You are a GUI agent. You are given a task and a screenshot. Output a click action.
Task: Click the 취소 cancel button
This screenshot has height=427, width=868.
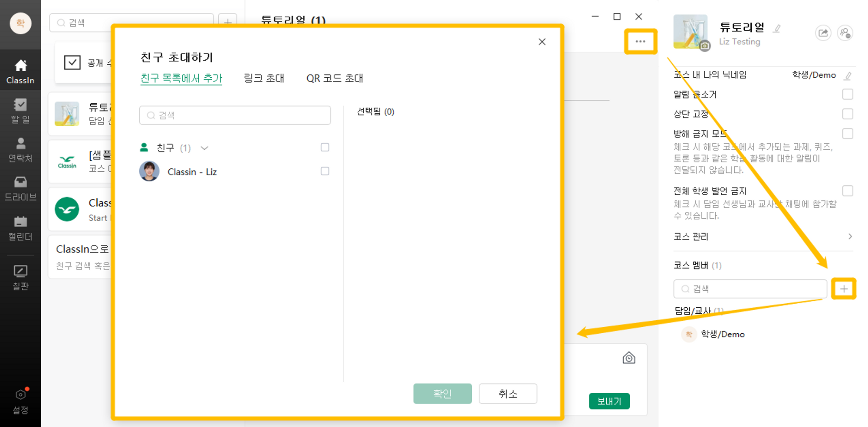point(508,394)
